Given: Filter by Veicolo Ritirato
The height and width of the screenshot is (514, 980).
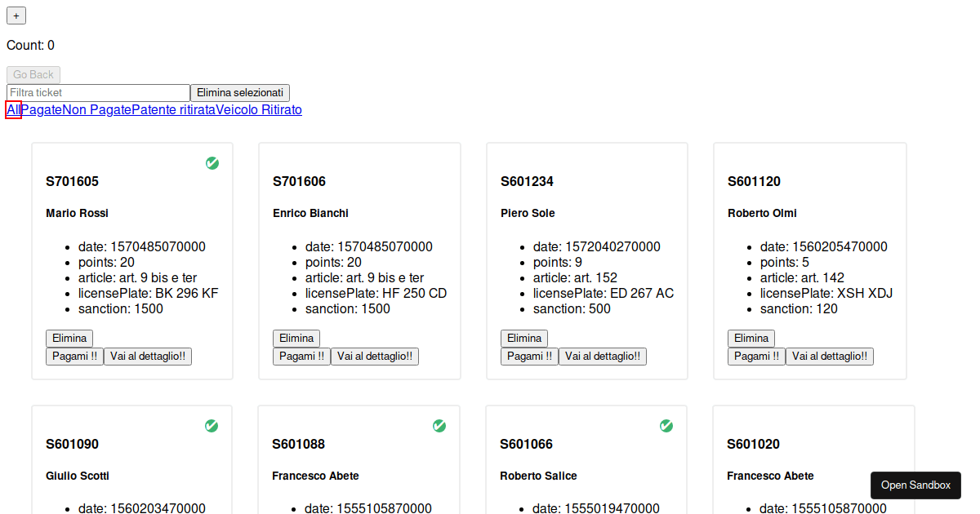Looking at the screenshot, I should [259, 109].
